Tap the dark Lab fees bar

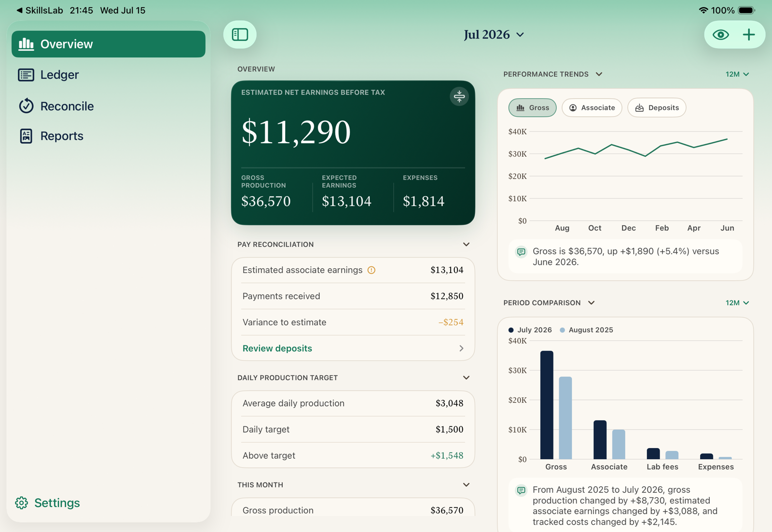[x=653, y=453]
